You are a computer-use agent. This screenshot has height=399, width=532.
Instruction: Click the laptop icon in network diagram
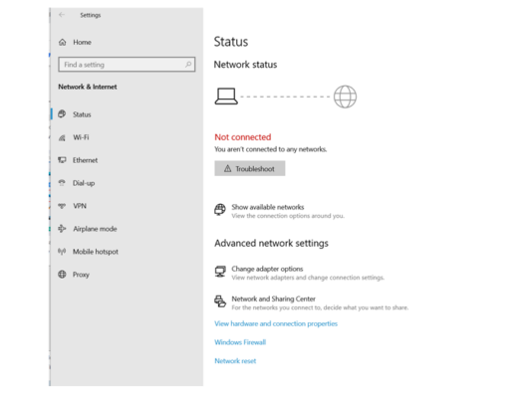click(x=226, y=97)
